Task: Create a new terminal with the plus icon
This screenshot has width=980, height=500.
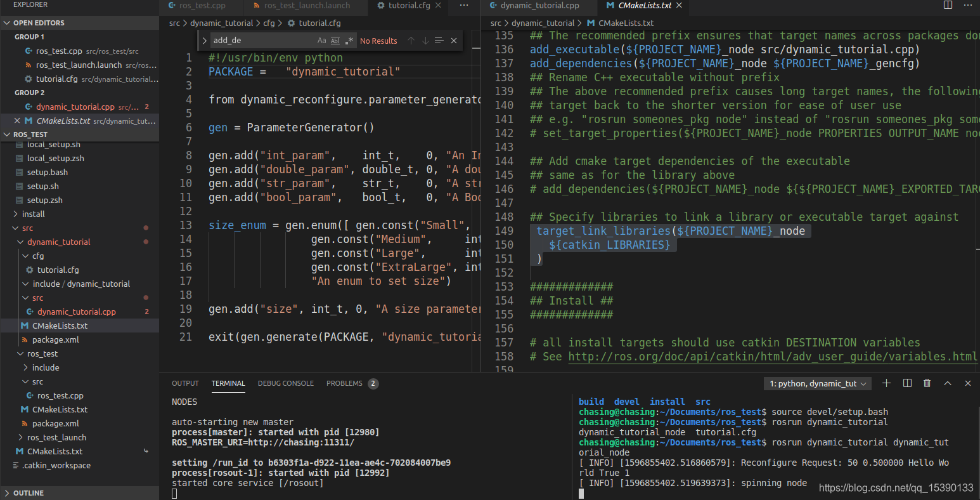Action: (x=887, y=383)
